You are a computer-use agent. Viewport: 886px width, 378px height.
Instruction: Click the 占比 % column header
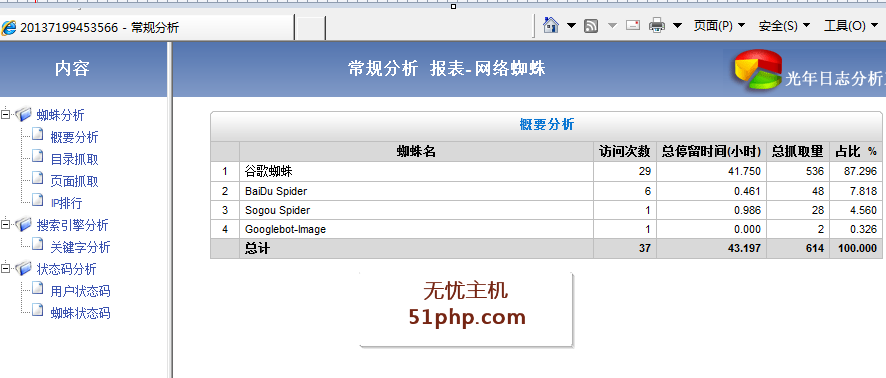pos(856,151)
